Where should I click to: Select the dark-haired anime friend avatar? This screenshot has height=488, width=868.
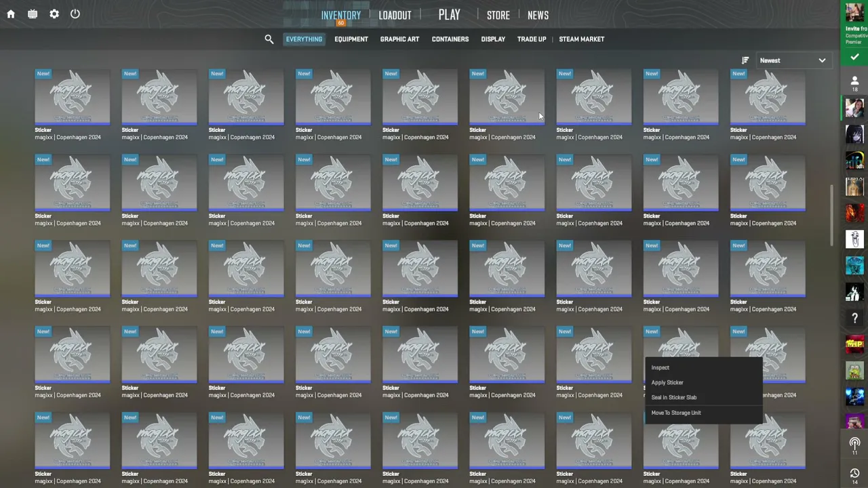pos(854,134)
